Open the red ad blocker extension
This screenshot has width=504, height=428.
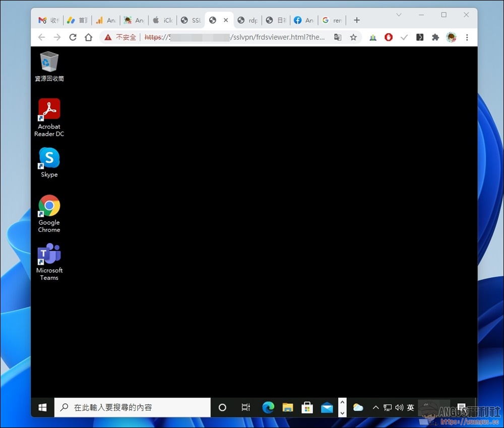(x=388, y=37)
